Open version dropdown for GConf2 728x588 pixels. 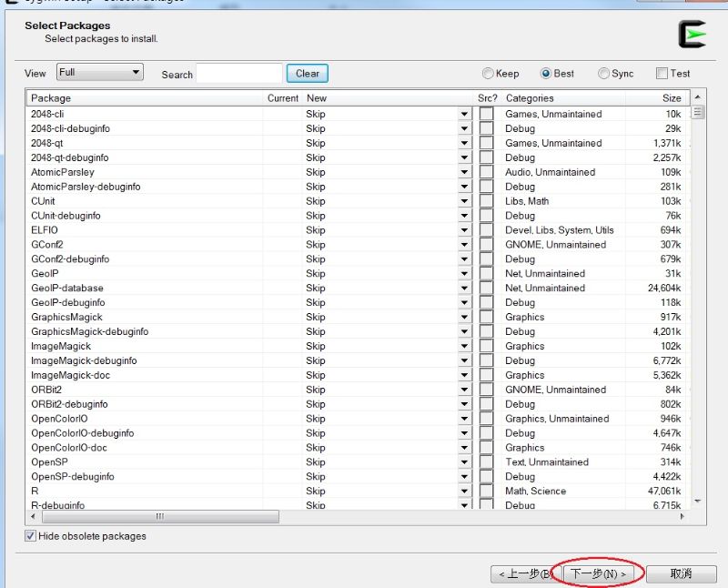pyautogui.click(x=464, y=245)
